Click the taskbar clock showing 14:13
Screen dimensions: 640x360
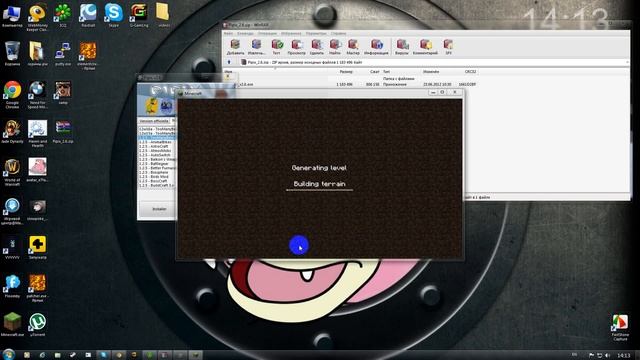623,356
